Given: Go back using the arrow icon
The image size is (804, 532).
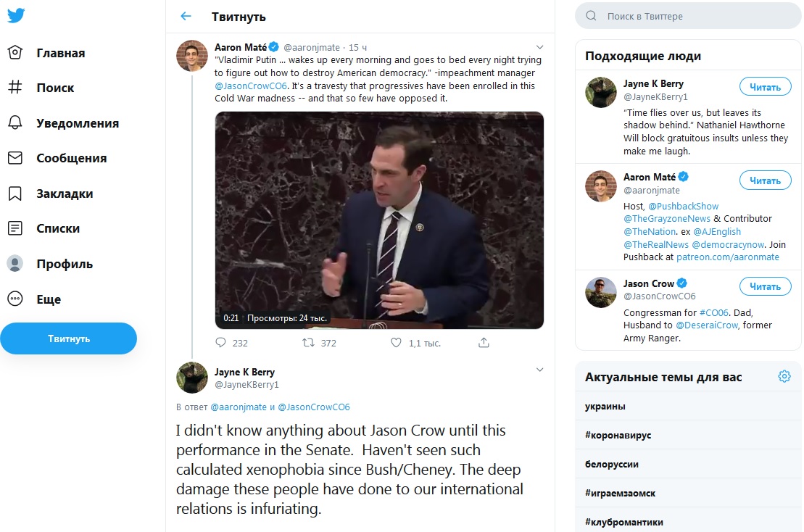Looking at the screenshot, I should (x=186, y=16).
